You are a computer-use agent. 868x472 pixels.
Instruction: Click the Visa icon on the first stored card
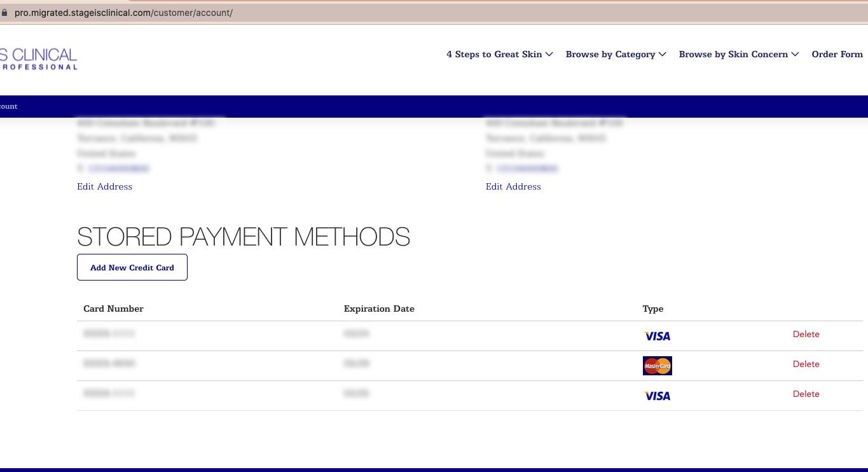pos(657,336)
